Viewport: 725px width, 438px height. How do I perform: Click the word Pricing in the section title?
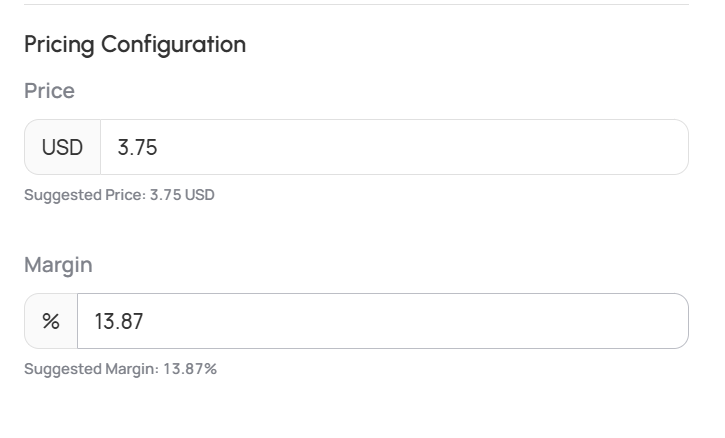pos(59,45)
